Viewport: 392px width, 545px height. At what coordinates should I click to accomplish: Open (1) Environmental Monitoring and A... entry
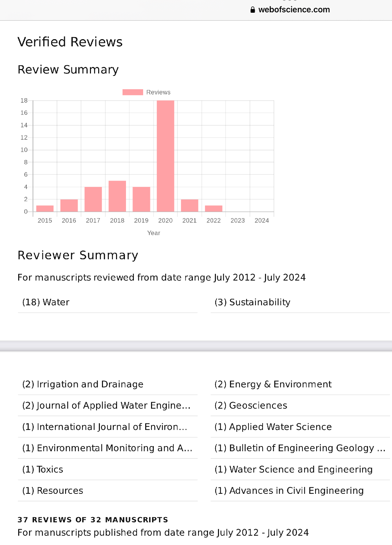(108, 448)
